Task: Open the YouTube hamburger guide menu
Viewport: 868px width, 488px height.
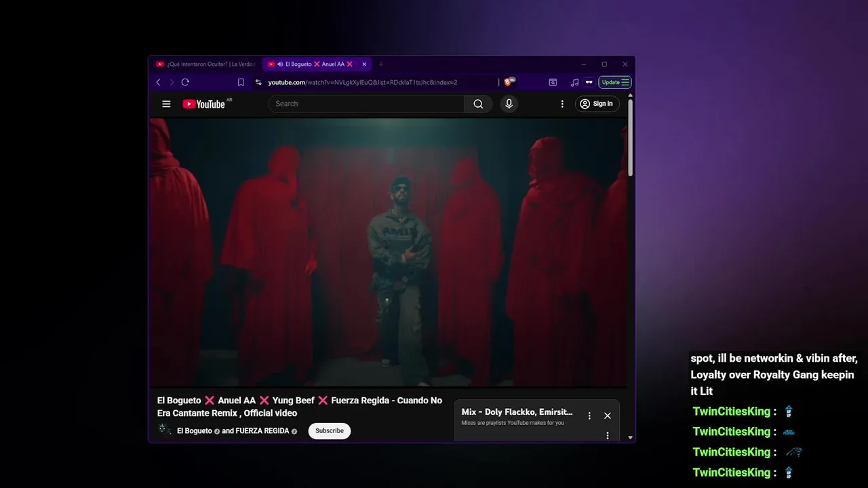Action: pyautogui.click(x=166, y=104)
